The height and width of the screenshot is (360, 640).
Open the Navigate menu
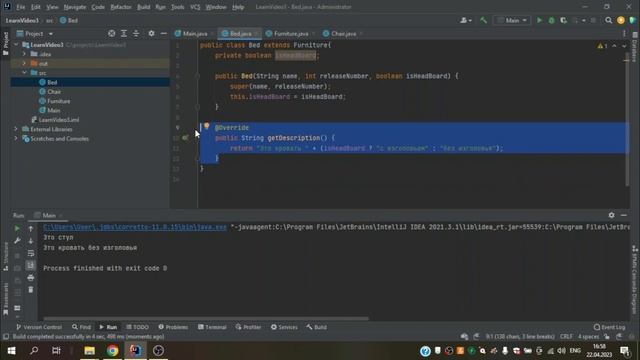click(75, 7)
